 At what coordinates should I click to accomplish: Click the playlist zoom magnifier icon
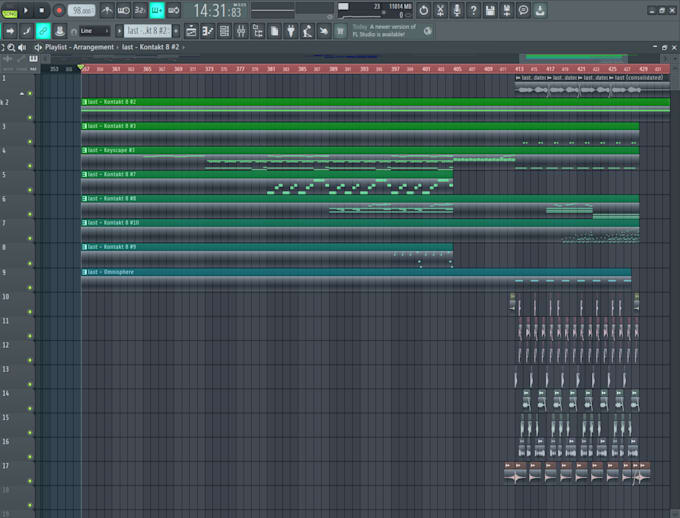pyautogui.click(x=11, y=47)
